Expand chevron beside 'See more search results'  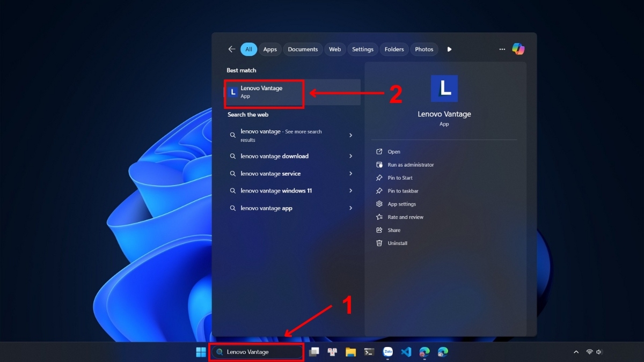click(351, 136)
